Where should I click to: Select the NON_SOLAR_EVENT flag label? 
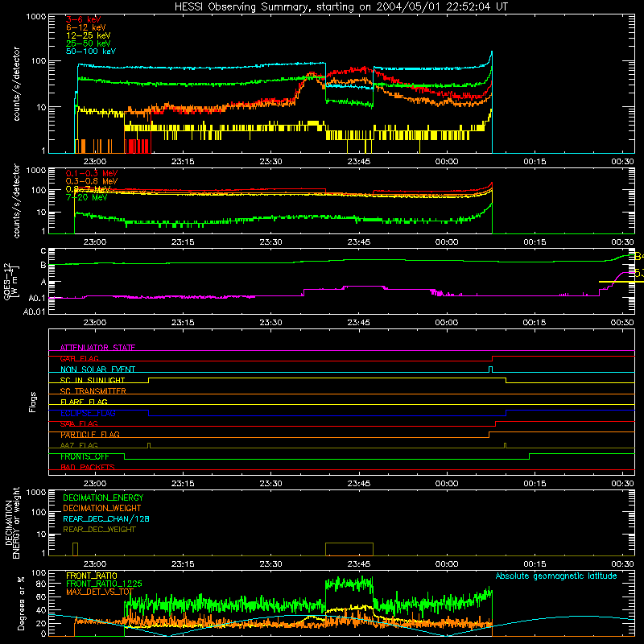tap(97, 369)
